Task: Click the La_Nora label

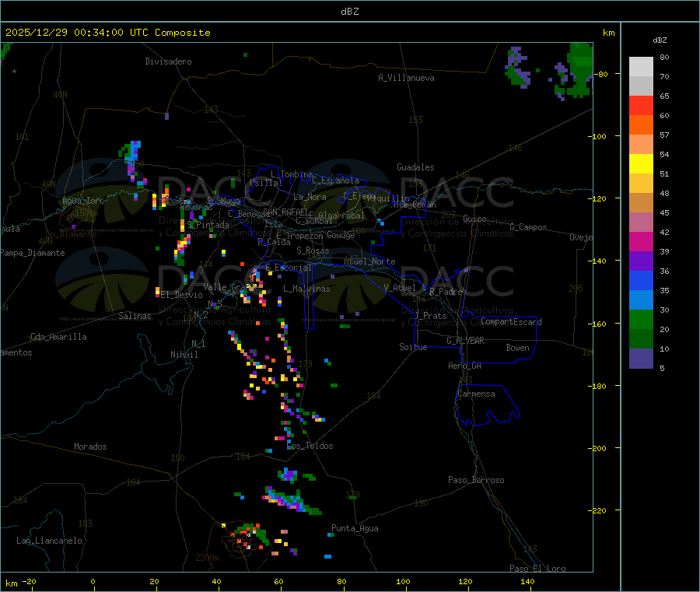Action: 310,197
